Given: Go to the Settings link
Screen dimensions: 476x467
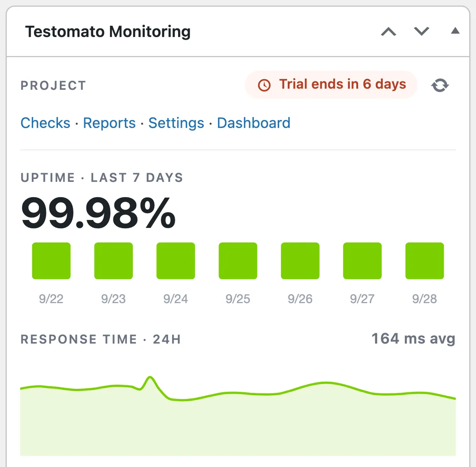Looking at the screenshot, I should [176, 123].
